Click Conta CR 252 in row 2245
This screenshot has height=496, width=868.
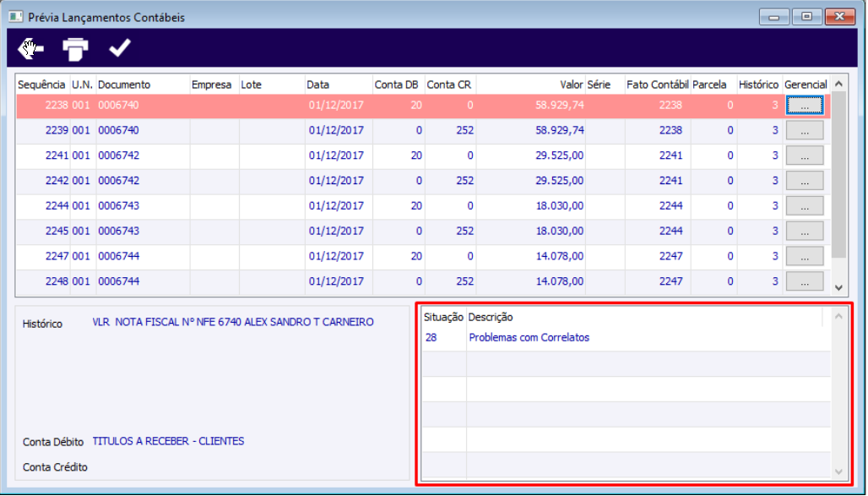pyautogui.click(x=465, y=231)
